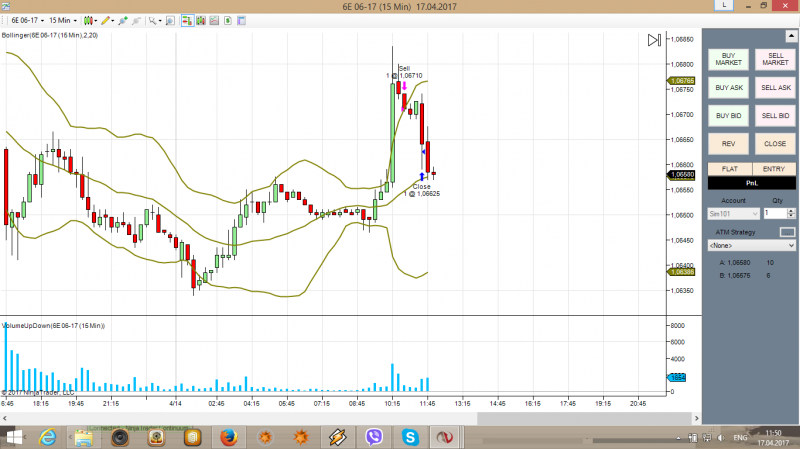
Task: Open File Explorer folder from the taskbar
Action: (x=83, y=438)
